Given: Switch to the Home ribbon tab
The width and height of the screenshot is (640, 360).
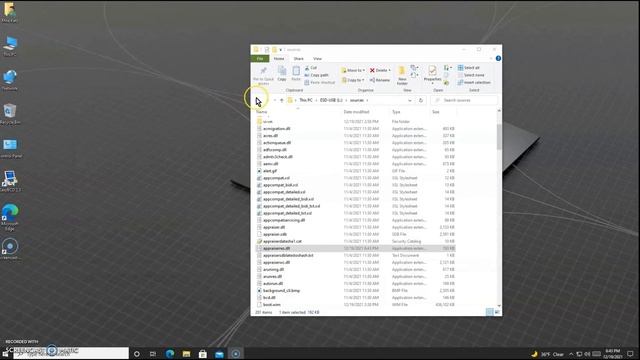Looking at the screenshot, I should tap(279, 59).
